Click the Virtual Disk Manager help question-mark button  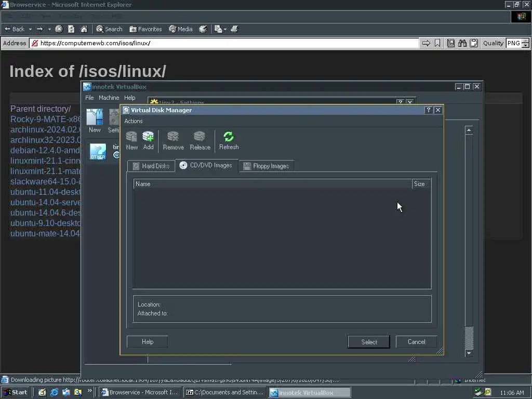coord(429,110)
